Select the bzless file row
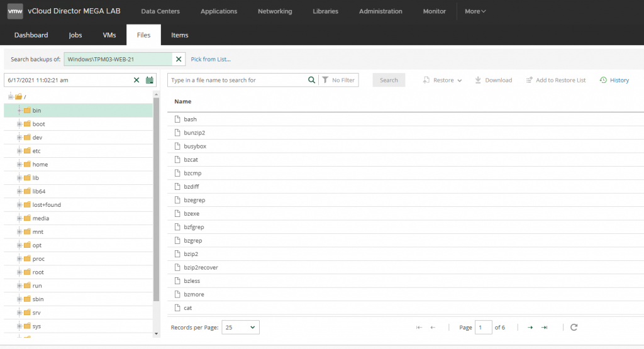Image resolution: width=644 pixels, height=349 pixels. coord(406,281)
